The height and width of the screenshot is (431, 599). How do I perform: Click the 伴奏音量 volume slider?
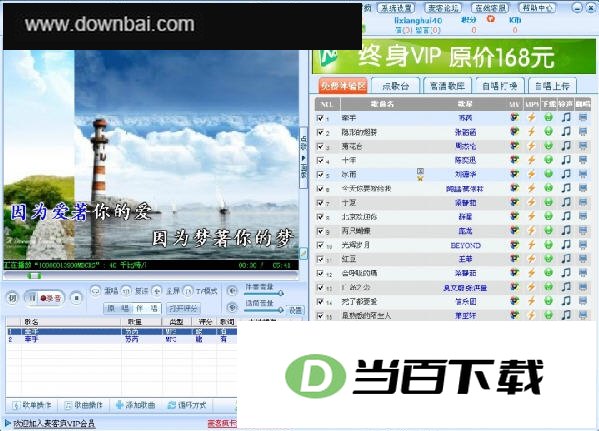[264, 293]
